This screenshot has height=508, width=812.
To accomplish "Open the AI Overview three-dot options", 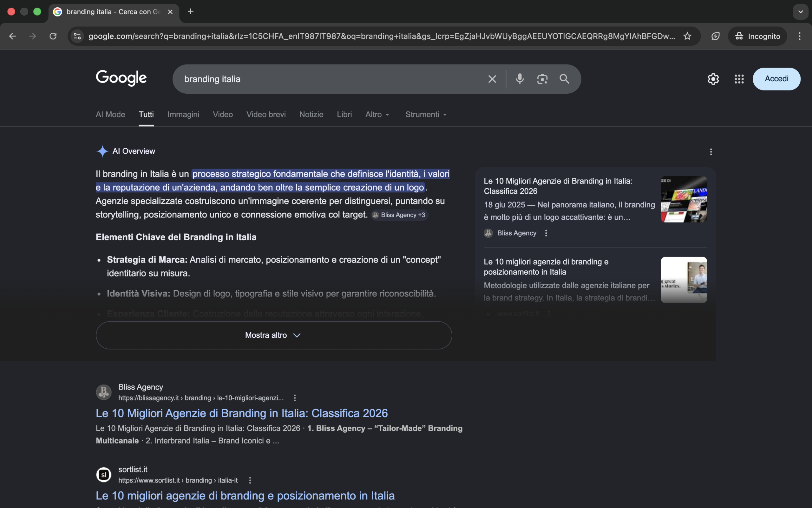I will (x=711, y=152).
